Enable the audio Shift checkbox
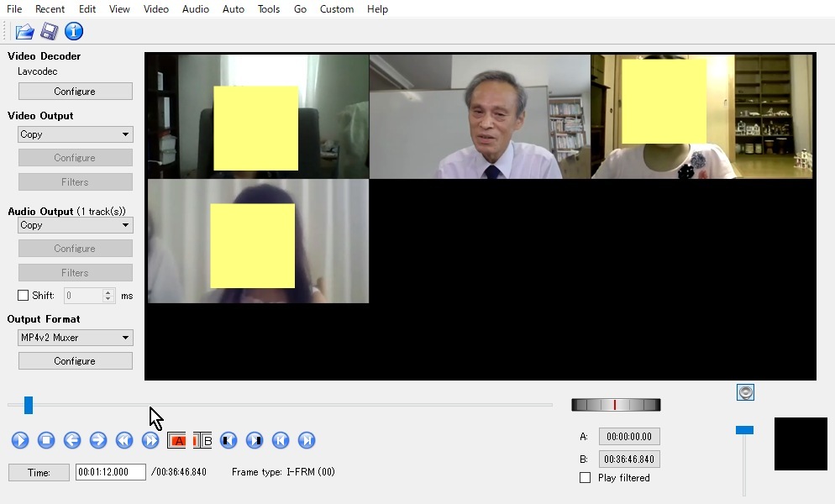This screenshot has height=504, width=835. click(23, 295)
